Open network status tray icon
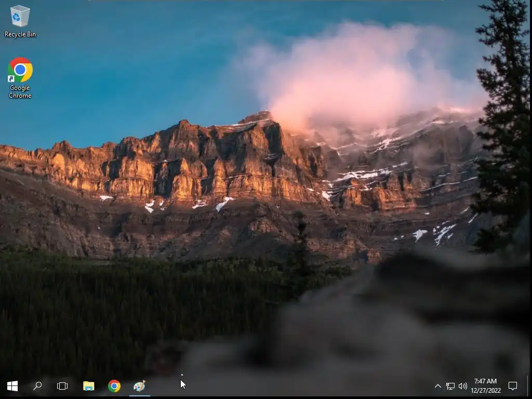Screen dimensions: 532x399 point(450,386)
